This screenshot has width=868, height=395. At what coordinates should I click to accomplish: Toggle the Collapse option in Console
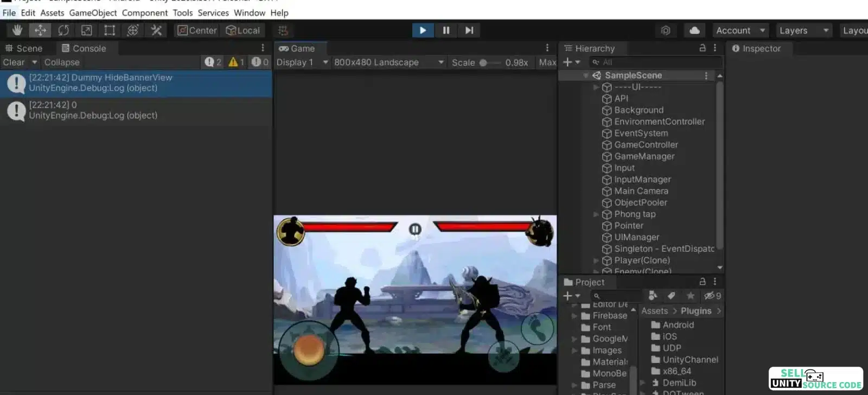62,62
